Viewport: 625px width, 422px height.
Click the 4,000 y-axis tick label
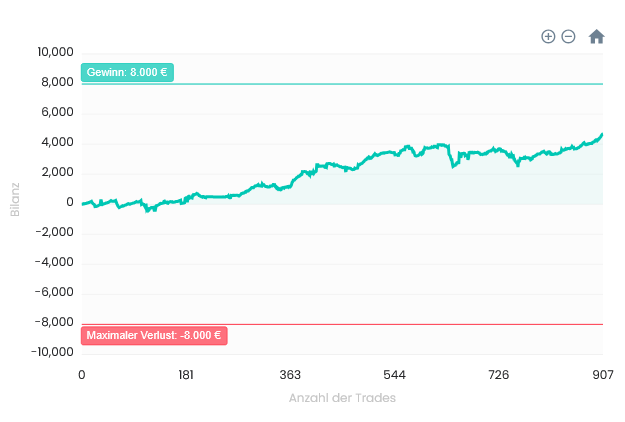pos(58,142)
